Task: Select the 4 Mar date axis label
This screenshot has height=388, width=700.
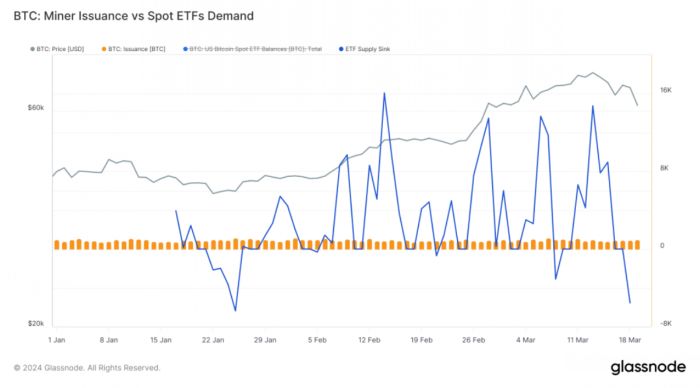Action: [525, 340]
